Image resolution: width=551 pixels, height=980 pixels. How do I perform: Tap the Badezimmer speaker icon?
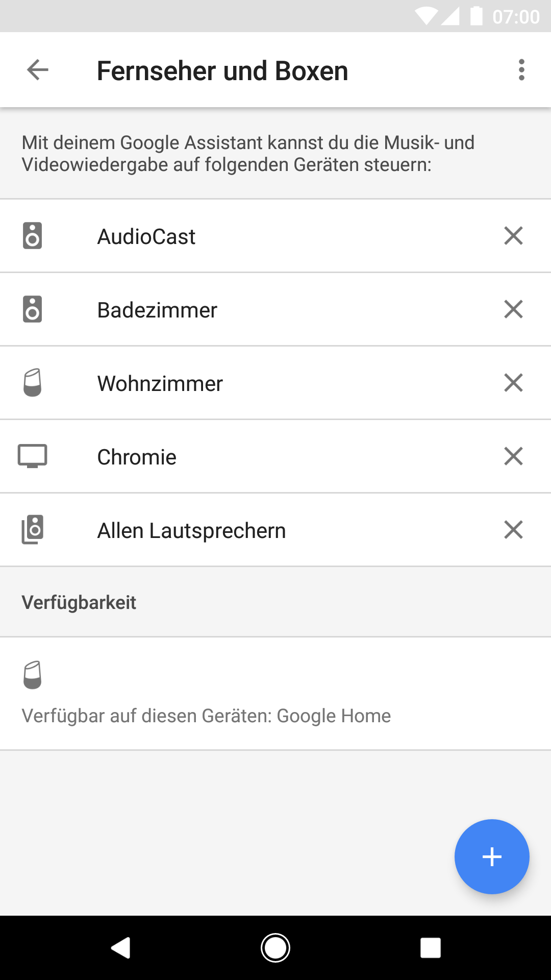point(32,309)
